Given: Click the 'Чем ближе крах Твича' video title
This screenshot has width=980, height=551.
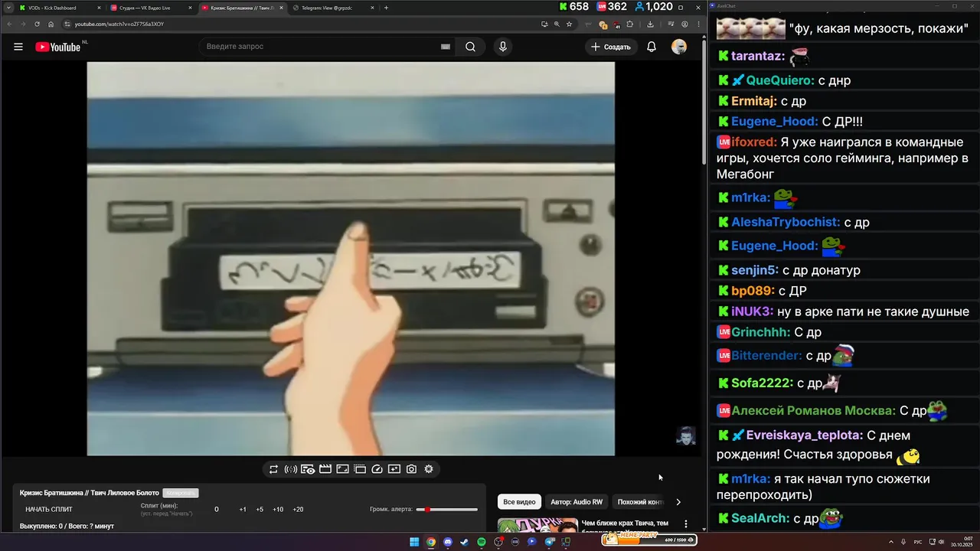Looking at the screenshot, I should click(x=625, y=523).
